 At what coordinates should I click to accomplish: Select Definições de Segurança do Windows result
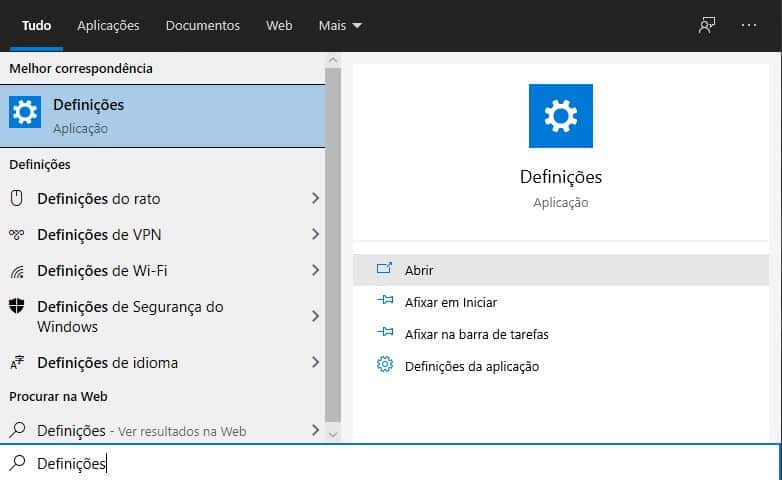pos(162,316)
